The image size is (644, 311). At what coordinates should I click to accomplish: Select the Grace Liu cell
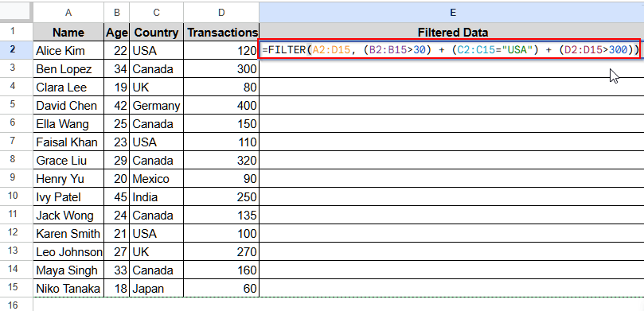(68, 160)
